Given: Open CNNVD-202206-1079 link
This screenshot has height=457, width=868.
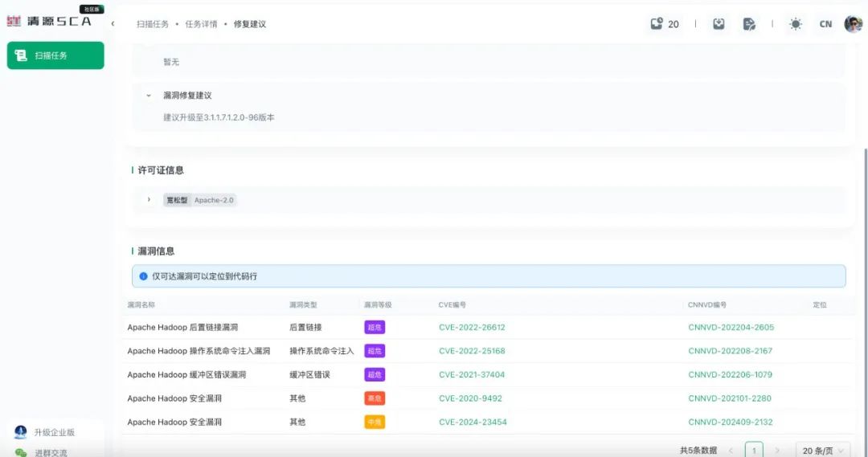Looking at the screenshot, I should (730, 374).
